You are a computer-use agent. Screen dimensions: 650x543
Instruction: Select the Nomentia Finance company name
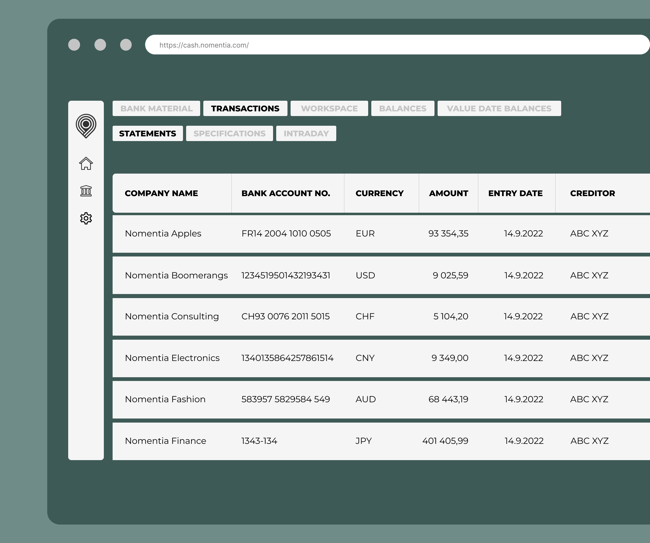pos(165,441)
